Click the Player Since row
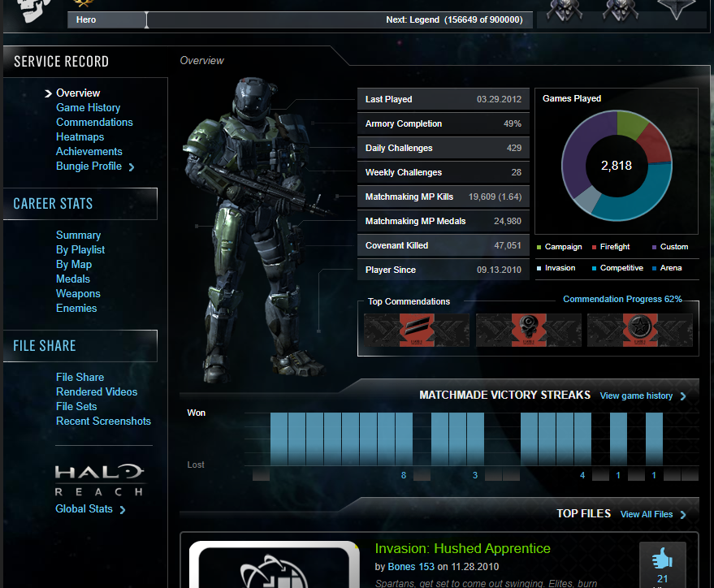Image resolution: width=714 pixels, height=588 pixels. (443, 270)
